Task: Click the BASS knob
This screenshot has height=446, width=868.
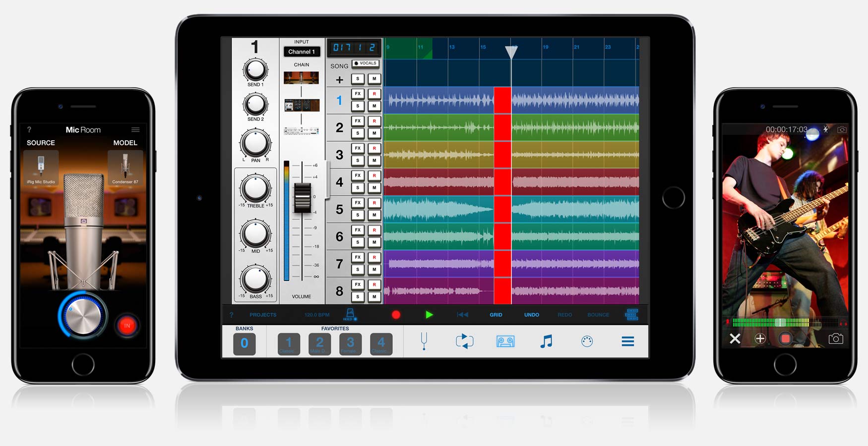Action: (x=255, y=279)
